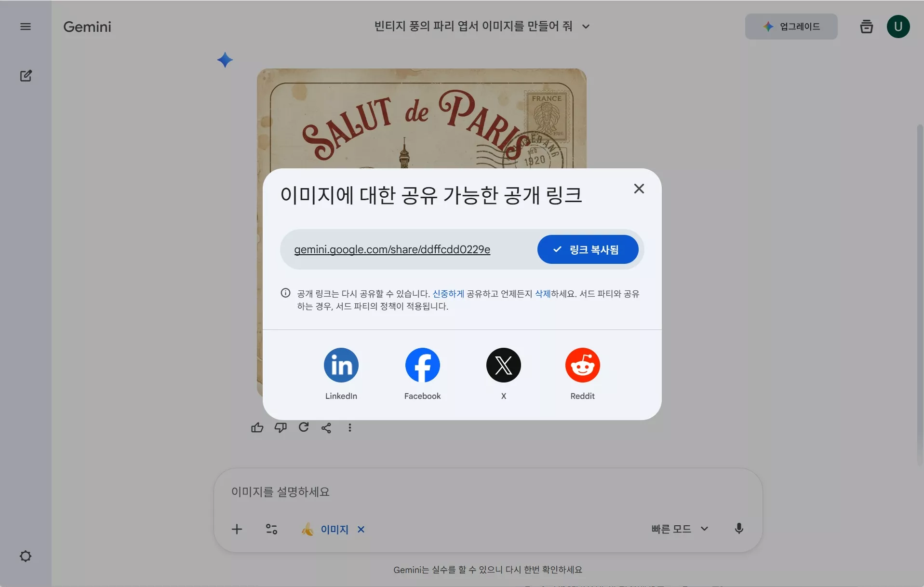Screen dimensions: 924x587
Task: Click the 업그레이드 upgrade button
Action: [791, 27]
